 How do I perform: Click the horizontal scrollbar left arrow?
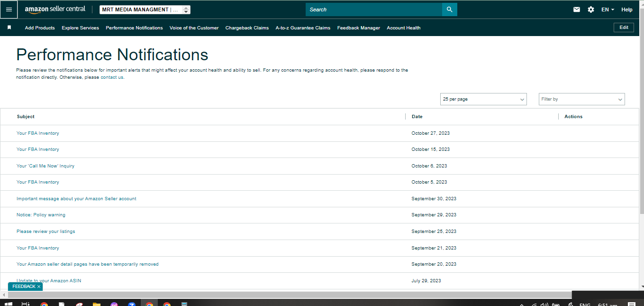pos(4,295)
